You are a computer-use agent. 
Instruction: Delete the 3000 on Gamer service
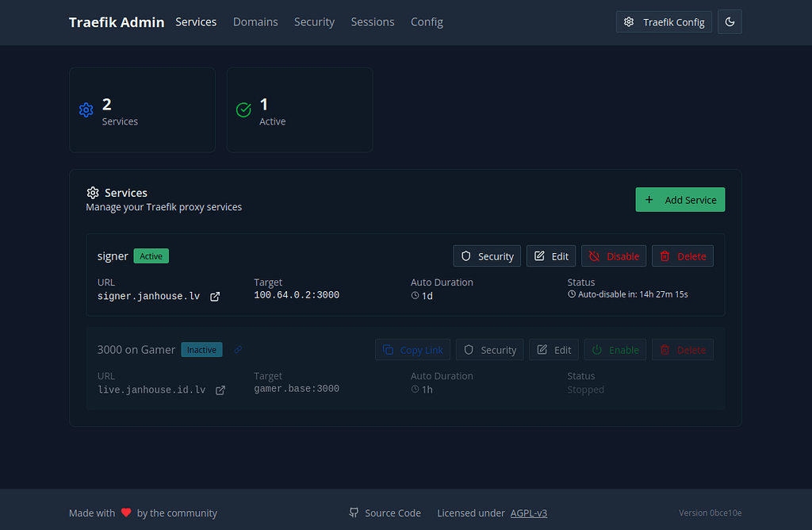pos(683,350)
